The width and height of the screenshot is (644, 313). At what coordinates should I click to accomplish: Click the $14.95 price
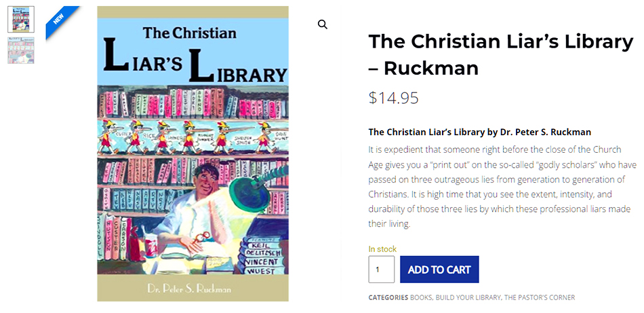click(394, 98)
